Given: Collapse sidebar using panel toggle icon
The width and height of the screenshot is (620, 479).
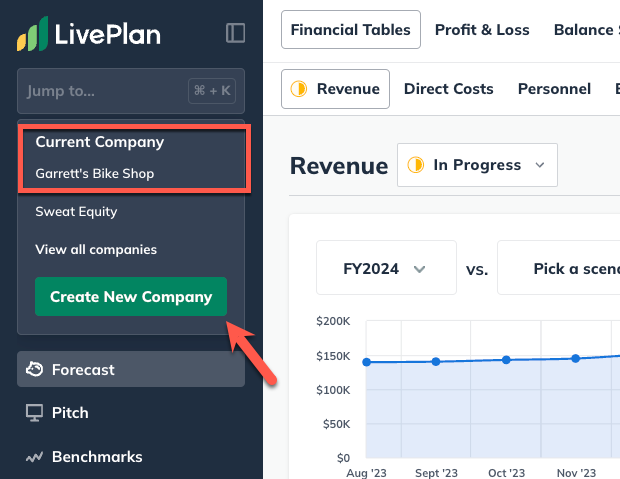Looking at the screenshot, I should (236, 33).
